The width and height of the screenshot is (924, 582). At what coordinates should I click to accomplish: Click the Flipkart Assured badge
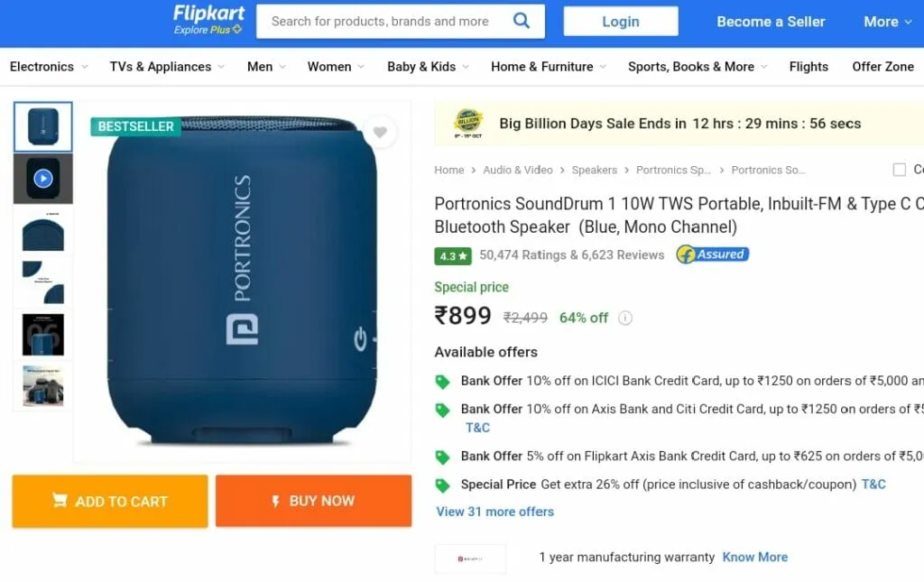(713, 254)
